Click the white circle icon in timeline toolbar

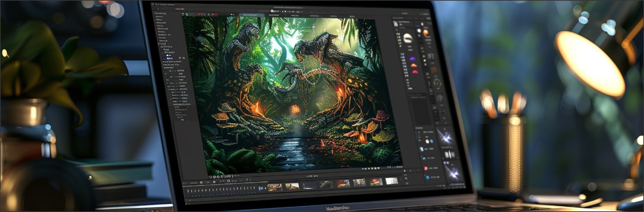coord(201,182)
